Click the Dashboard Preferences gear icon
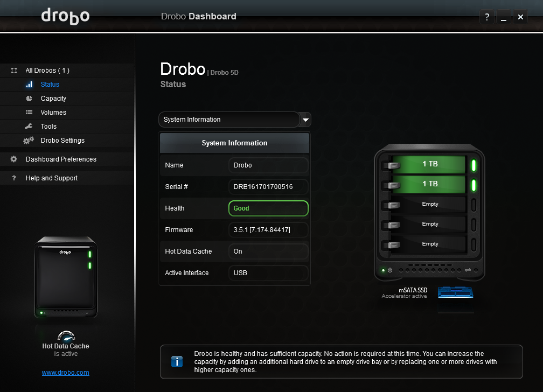The image size is (543, 392). pos(14,159)
